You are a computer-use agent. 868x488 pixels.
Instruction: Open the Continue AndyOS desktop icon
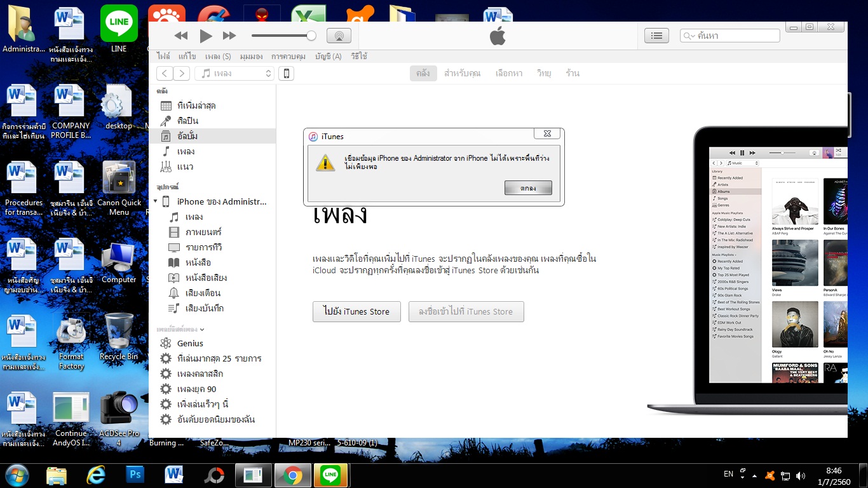tap(71, 419)
